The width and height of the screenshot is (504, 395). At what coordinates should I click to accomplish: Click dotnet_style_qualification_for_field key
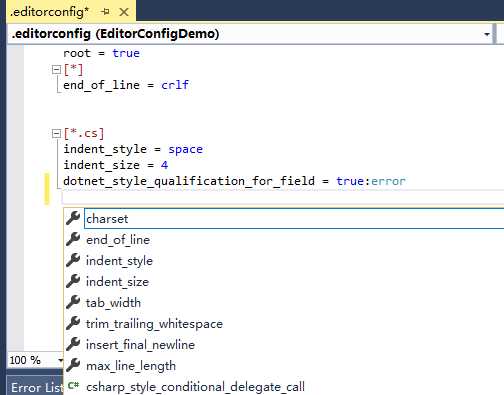(189, 181)
